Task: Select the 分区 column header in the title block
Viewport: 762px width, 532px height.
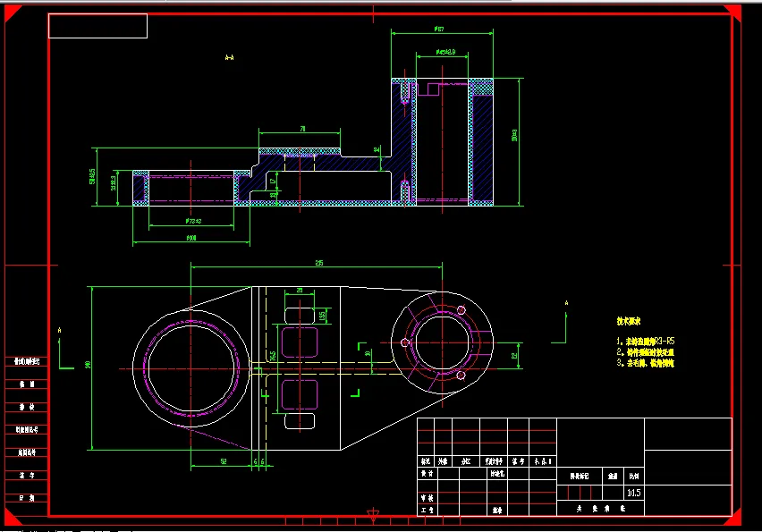Action: tap(466, 461)
